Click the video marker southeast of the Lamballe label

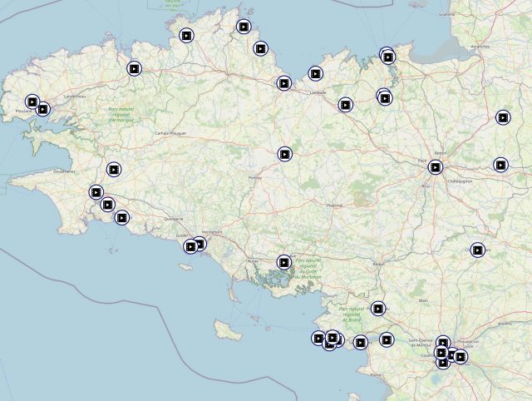coord(346,105)
